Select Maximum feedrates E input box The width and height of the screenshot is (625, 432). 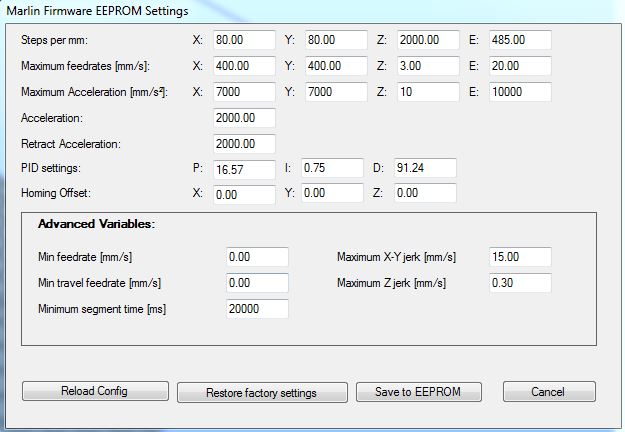tap(520, 67)
